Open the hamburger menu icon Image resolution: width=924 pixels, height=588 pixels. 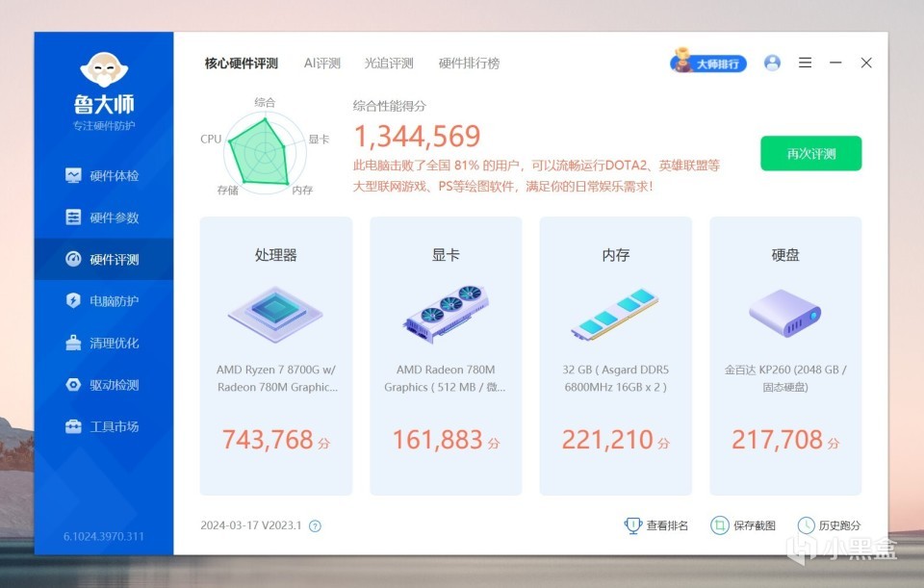(805, 63)
